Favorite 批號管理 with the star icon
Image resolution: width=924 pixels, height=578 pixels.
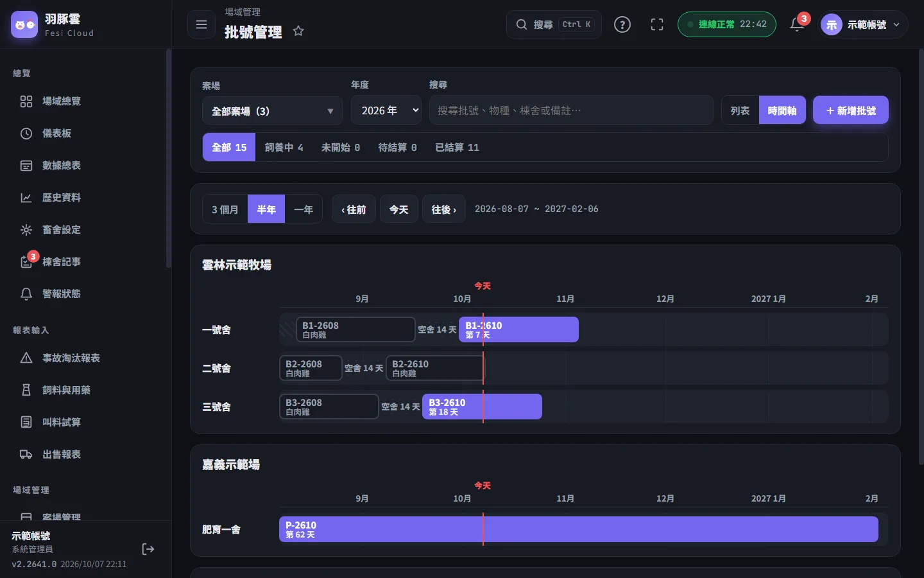click(x=298, y=31)
